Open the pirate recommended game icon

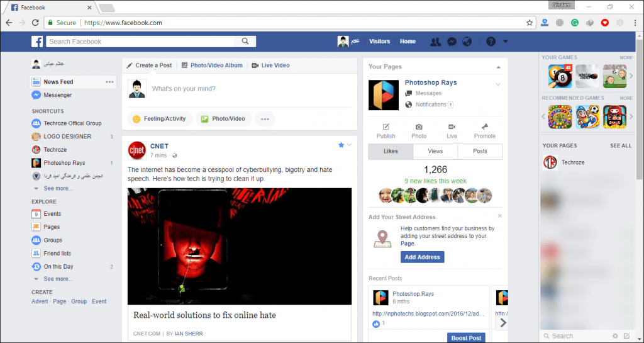pos(615,116)
